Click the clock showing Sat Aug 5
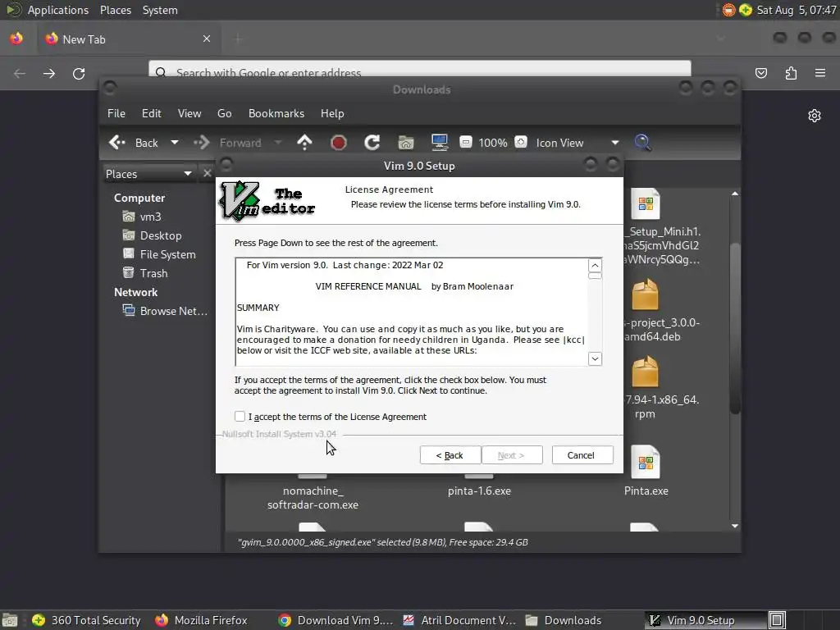This screenshot has width=840, height=630. [x=796, y=10]
